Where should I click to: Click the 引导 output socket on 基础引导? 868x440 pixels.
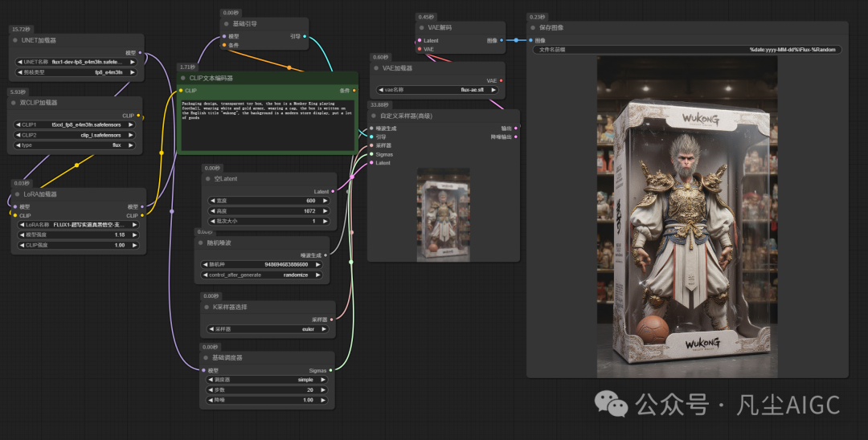coord(305,36)
